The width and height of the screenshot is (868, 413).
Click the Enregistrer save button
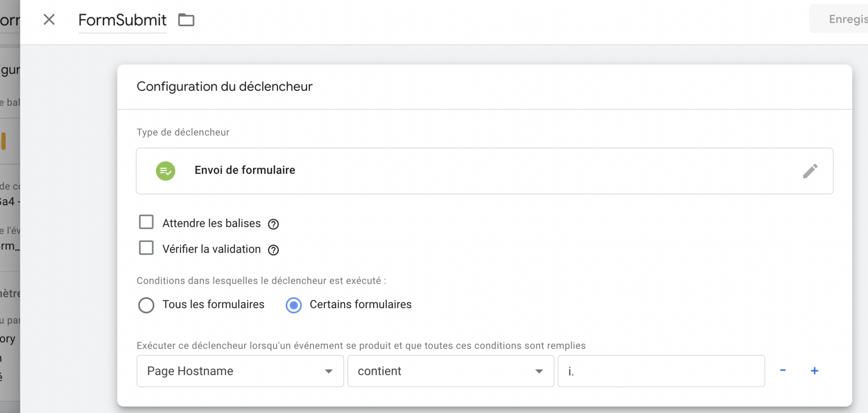pyautogui.click(x=839, y=19)
